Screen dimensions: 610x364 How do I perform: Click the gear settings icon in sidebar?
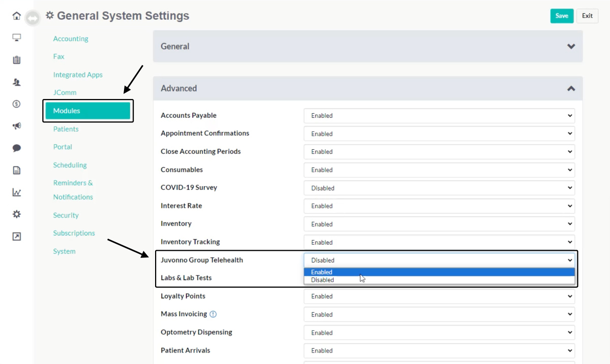[17, 214]
